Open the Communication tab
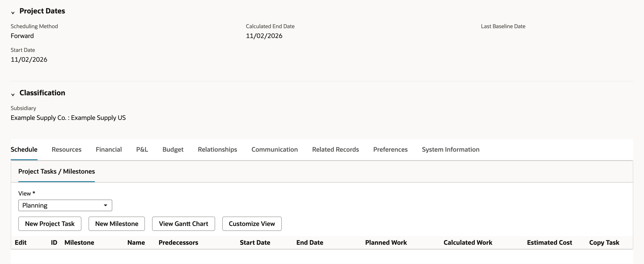This screenshot has height=264, width=644. (275, 149)
